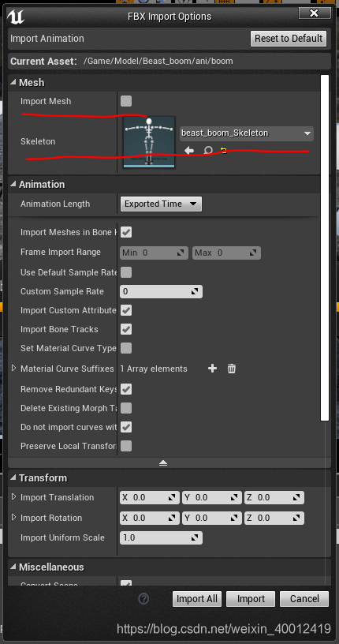Viewport: 339px width, 644px height.
Task: Open Animation Length Exported Time dropdown
Action: 161,204
